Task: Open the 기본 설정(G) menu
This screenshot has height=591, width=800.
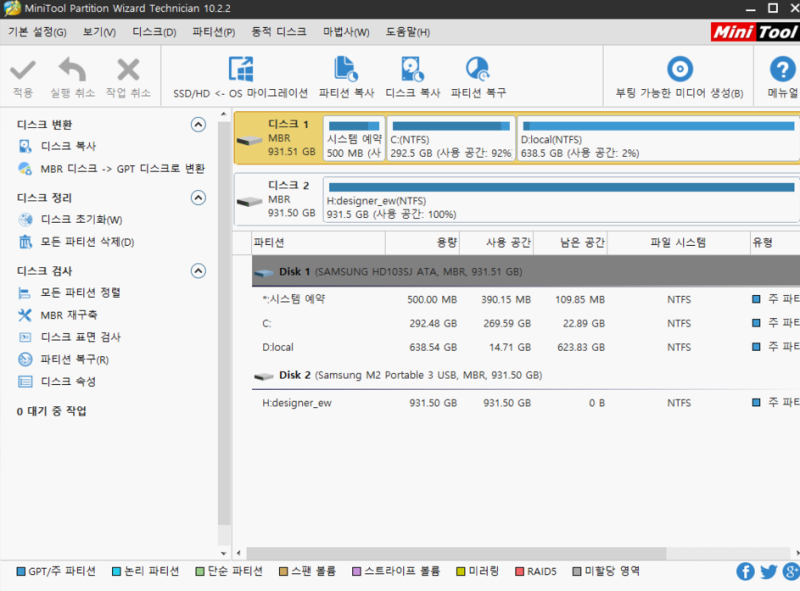Action: 37,32
